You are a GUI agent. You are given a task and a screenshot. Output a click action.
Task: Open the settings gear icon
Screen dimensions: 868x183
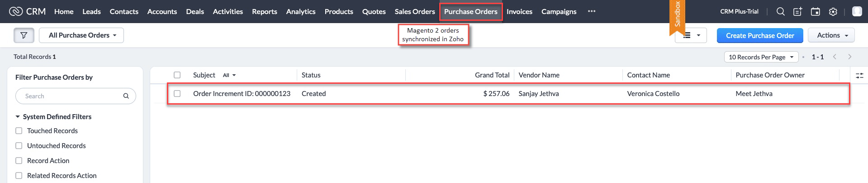[833, 12]
